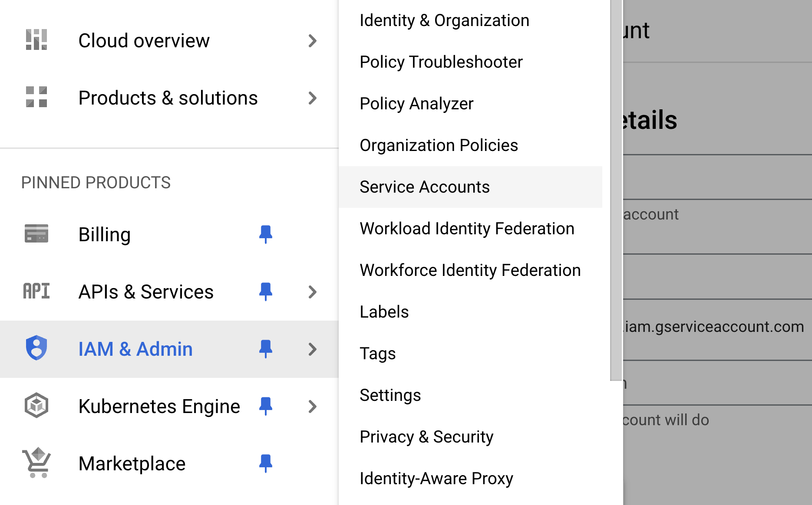Viewport: 812px width, 505px height.
Task: Go to the Billing page
Action: point(105,235)
